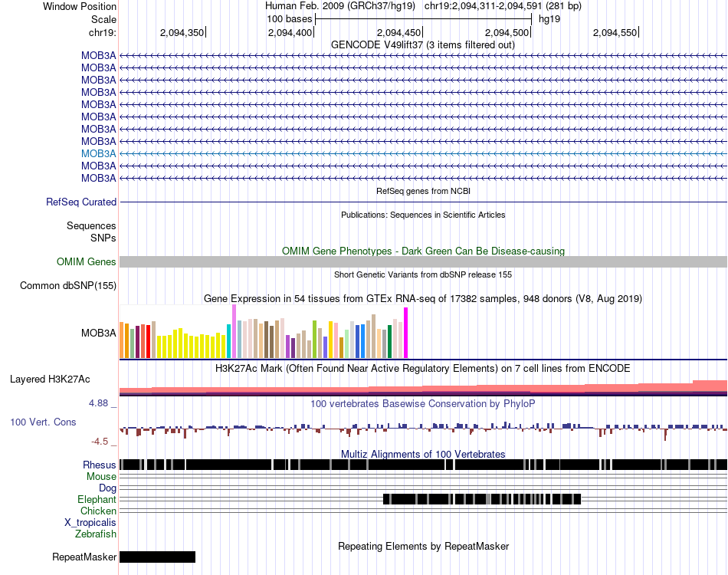
Task: Click the 'RefSeq genes from NCBI' title
Action: (424, 191)
